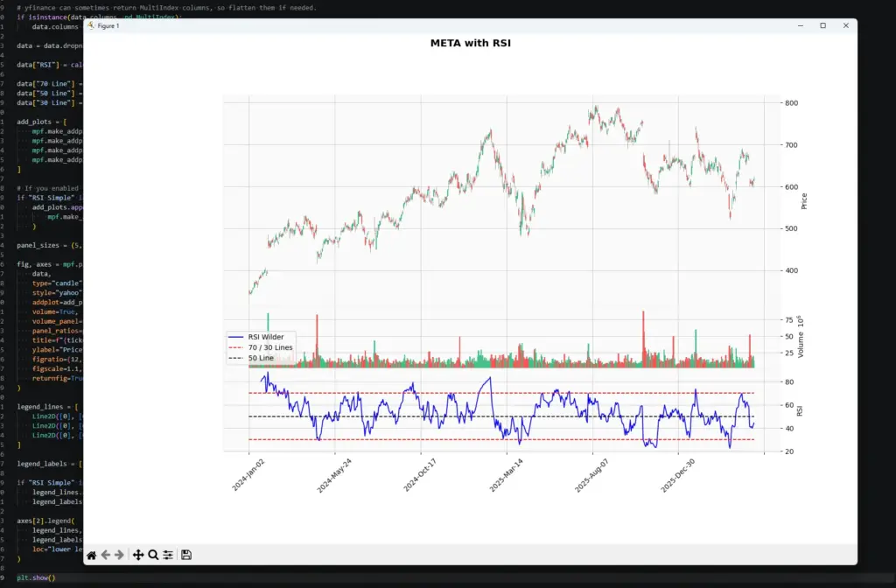
Task: Click the "2025-Dec-30" date axis label
Action: pyautogui.click(x=678, y=475)
